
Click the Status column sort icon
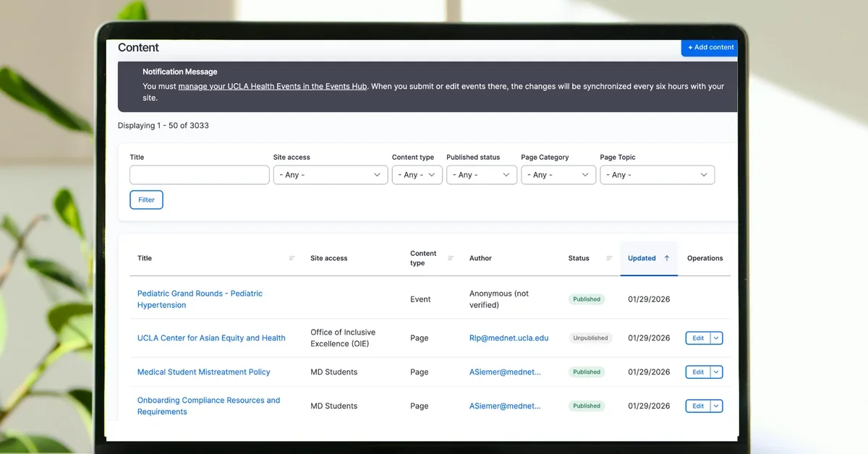point(609,258)
